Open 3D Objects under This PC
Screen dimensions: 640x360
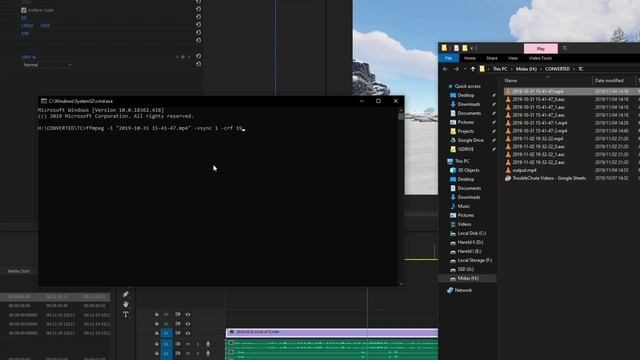click(469, 170)
